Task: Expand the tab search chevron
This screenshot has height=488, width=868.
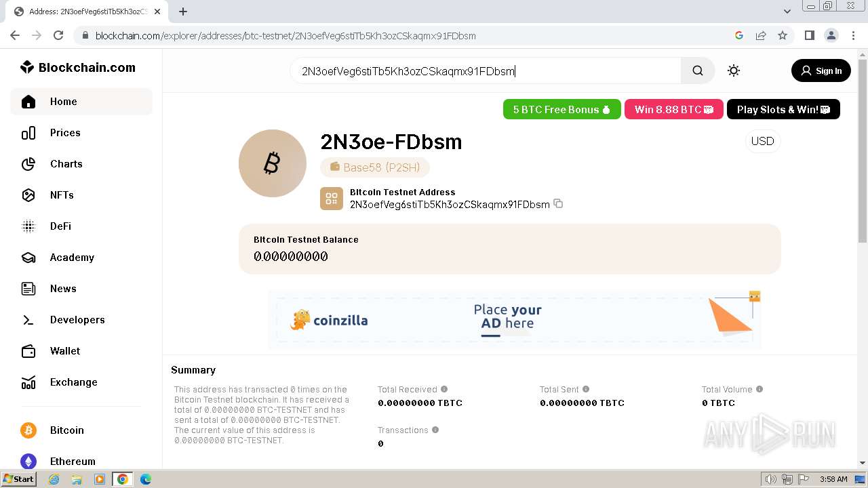Action: coord(787,12)
